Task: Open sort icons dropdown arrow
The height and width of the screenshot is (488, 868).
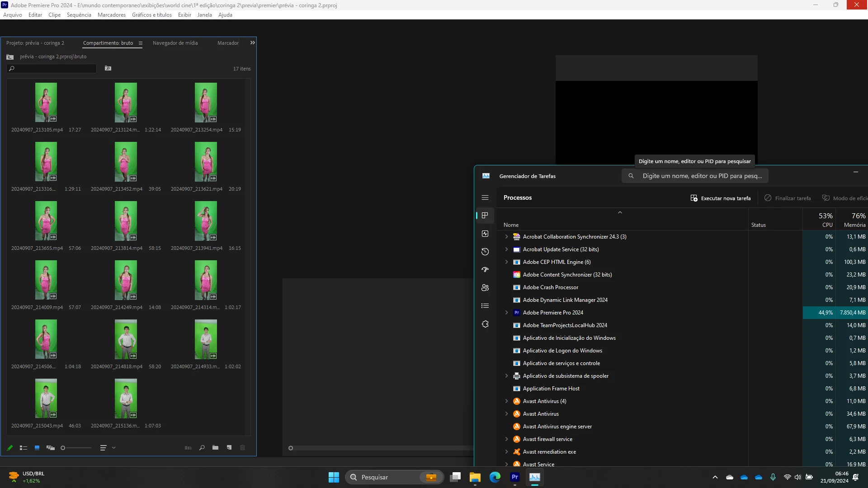Action: click(114, 448)
